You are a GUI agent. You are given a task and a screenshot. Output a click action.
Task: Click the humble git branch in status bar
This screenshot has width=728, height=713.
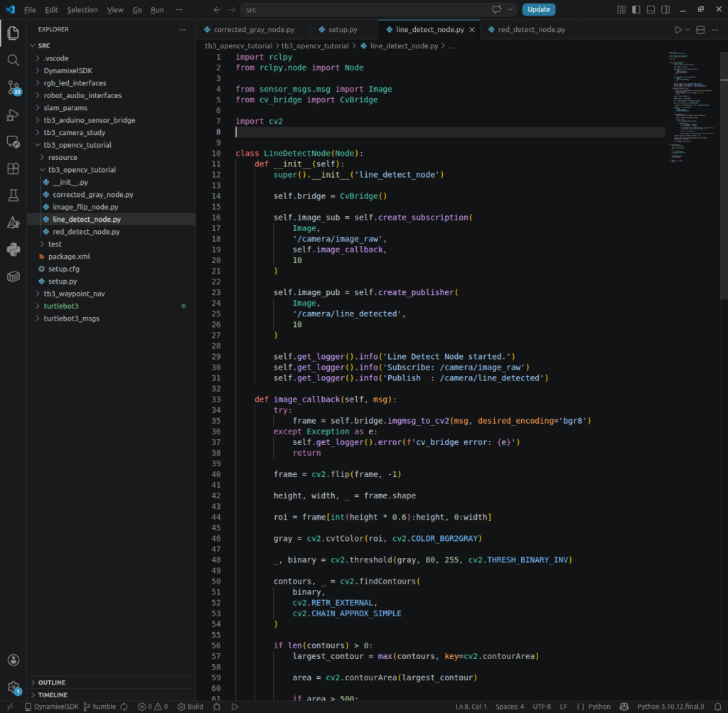point(100,707)
